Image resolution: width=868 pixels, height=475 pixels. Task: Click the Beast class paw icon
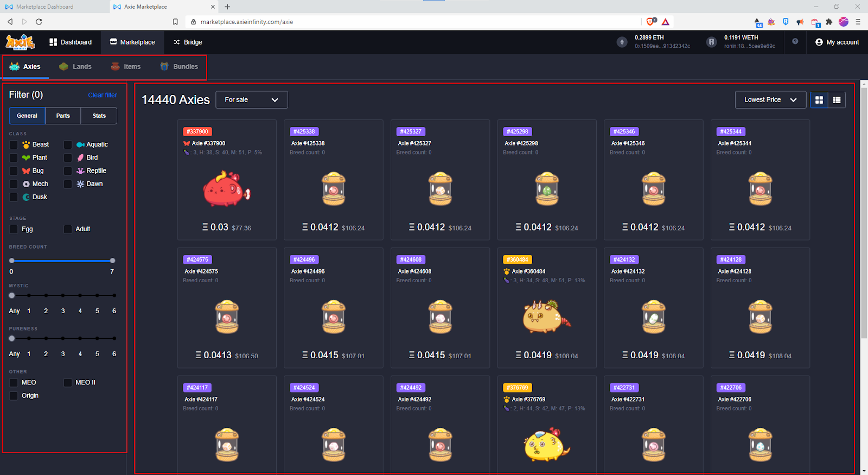click(26, 144)
